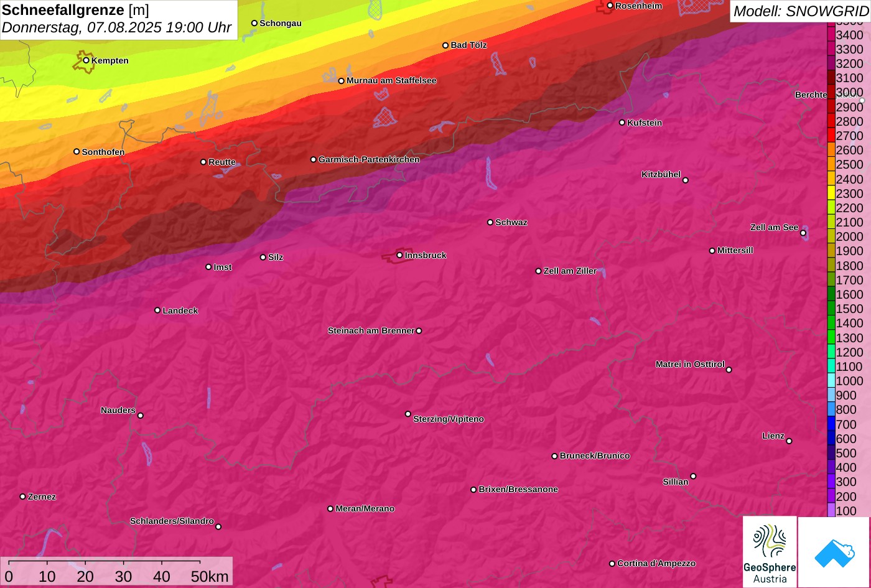Click the Sterzing/Vipiteno label
Image resolution: width=871 pixels, height=588 pixels.
pos(449,419)
